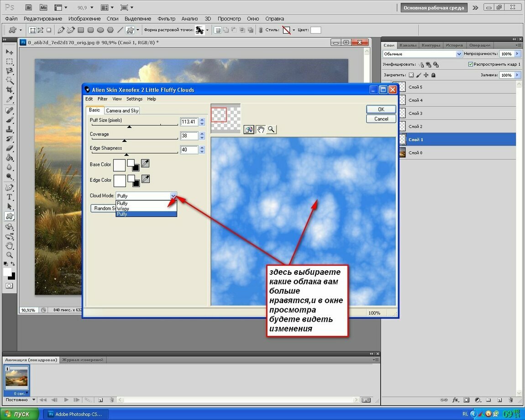Delete layer using the trash icon in Layers panel
525x420 pixels.
click(x=511, y=400)
